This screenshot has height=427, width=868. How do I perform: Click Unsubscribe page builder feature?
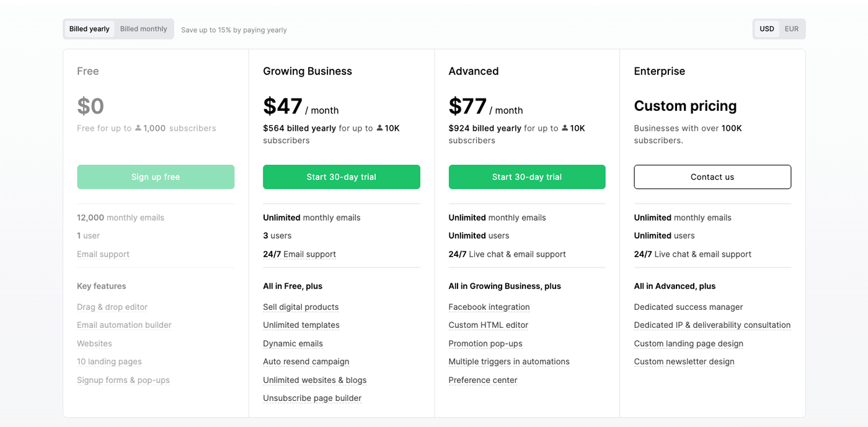click(x=312, y=398)
